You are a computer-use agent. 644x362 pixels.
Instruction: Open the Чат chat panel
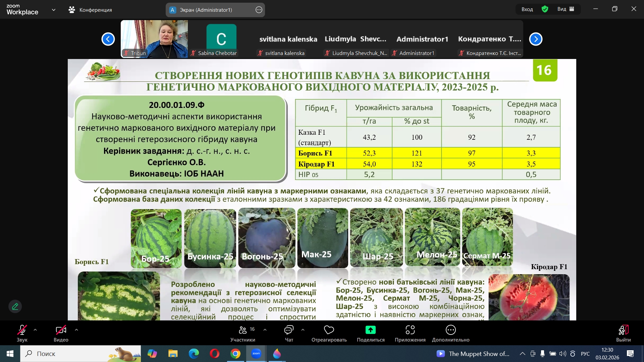(289, 330)
